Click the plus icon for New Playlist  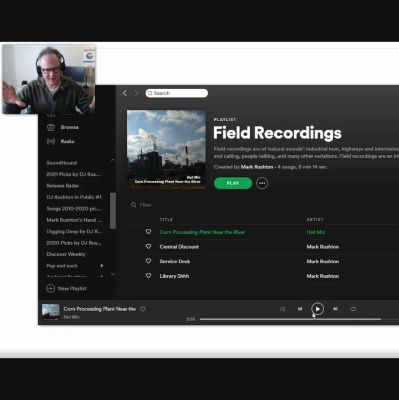tap(50, 288)
